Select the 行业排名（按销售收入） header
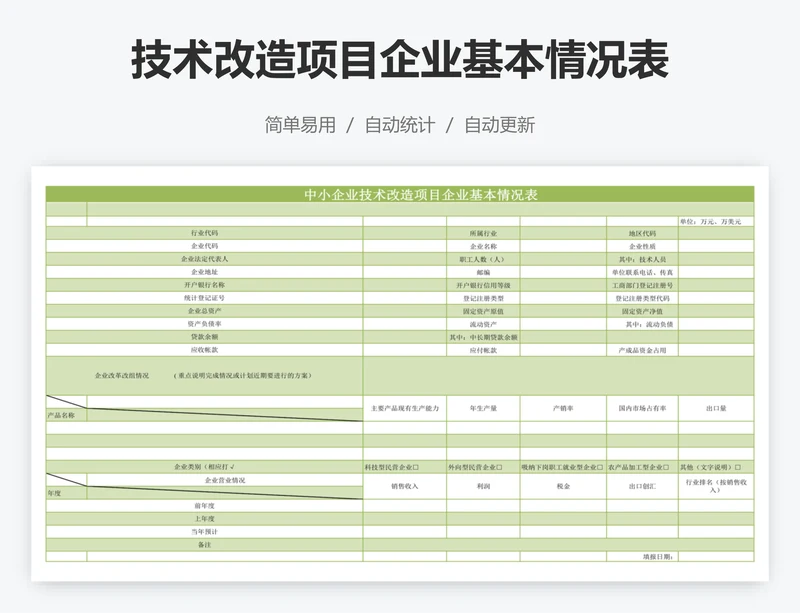 (x=716, y=486)
